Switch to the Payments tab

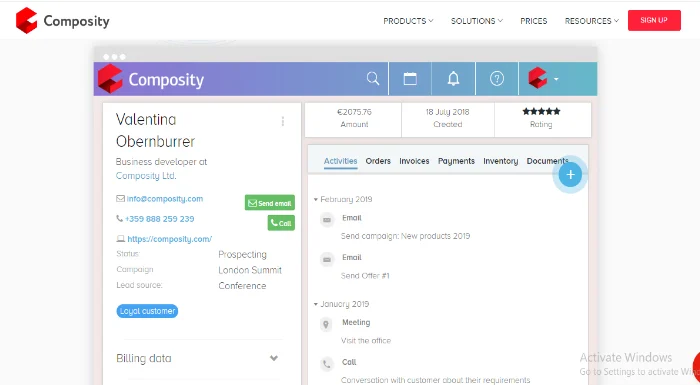pyautogui.click(x=456, y=161)
